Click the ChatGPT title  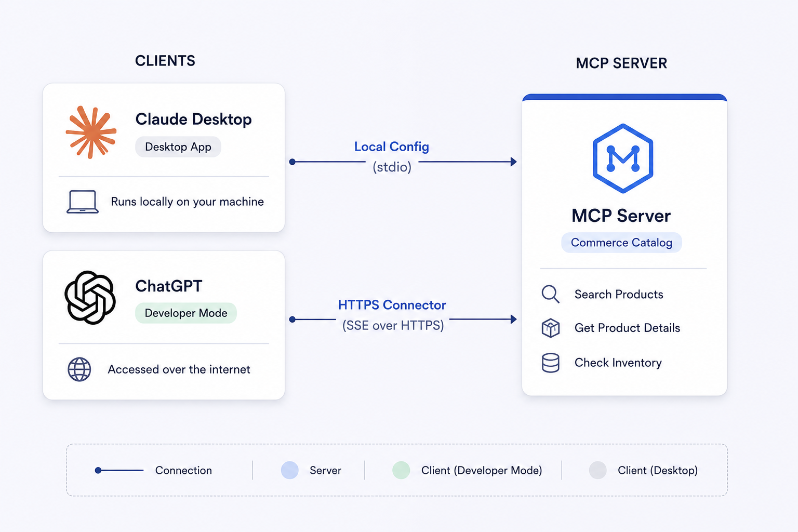click(x=169, y=286)
